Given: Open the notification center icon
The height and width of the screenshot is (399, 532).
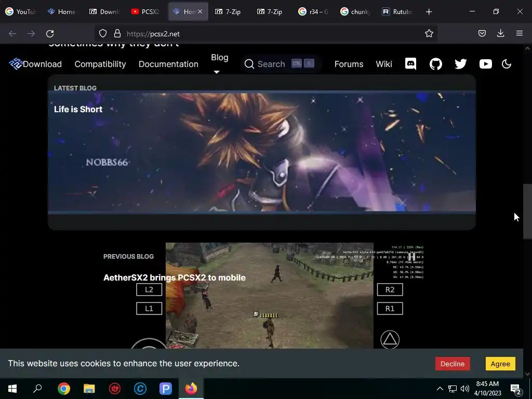Looking at the screenshot, I should 516,389.
